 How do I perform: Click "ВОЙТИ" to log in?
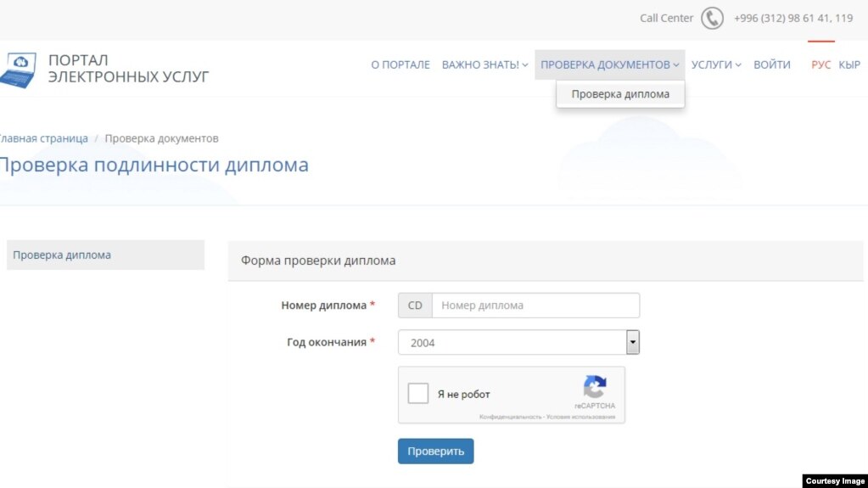[x=771, y=65]
